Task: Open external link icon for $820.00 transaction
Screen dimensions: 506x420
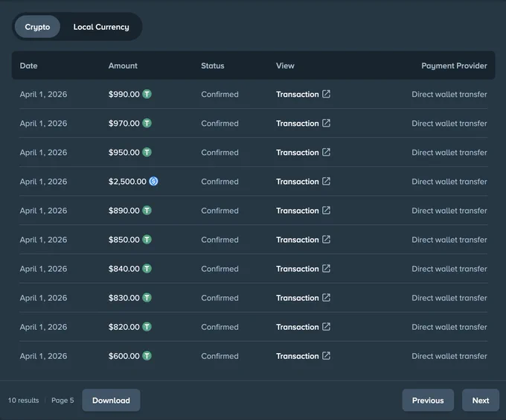Action: pos(326,326)
